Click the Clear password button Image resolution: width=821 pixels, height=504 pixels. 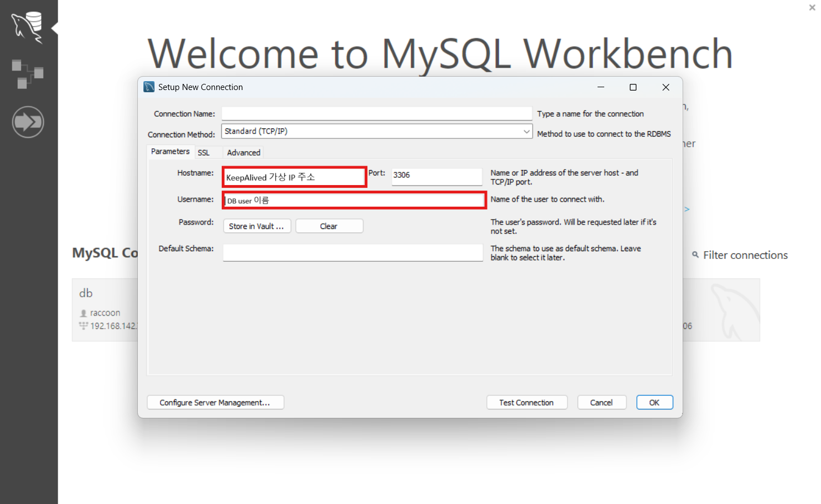tap(329, 226)
